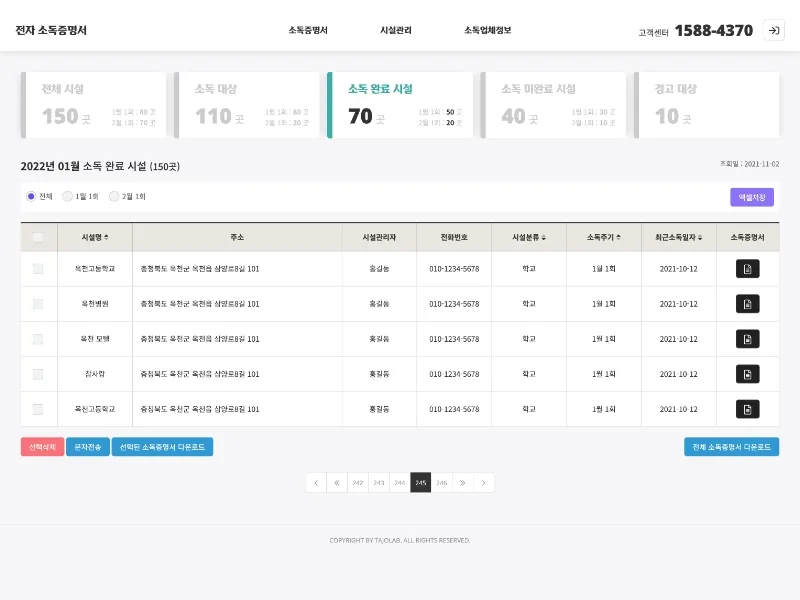Open the 소독업체정보 menu item
This screenshot has height=600, width=800.
(x=487, y=30)
